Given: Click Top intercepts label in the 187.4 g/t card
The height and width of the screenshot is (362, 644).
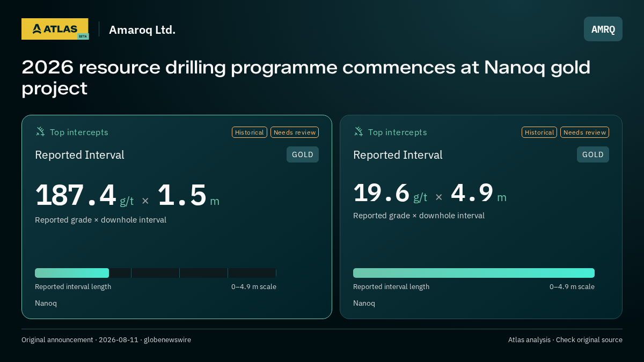Looking at the screenshot, I should click(x=79, y=132).
